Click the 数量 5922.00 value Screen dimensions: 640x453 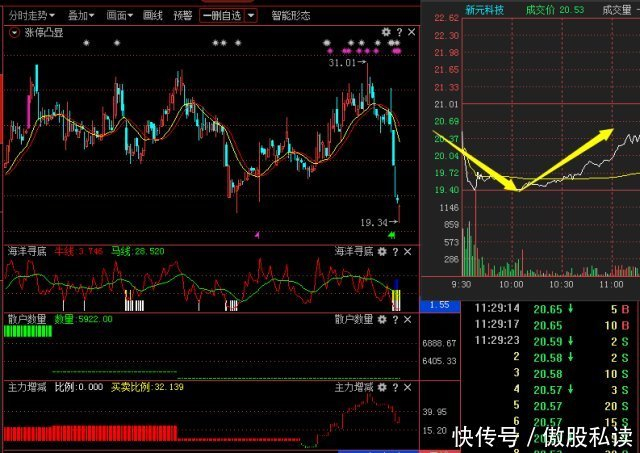(x=83, y=319)
